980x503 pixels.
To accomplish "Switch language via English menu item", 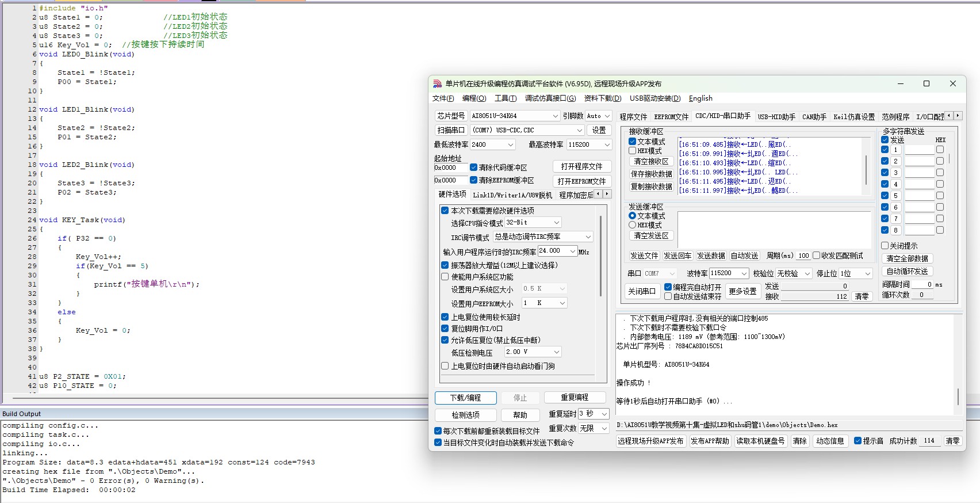I will click(700, 98).
